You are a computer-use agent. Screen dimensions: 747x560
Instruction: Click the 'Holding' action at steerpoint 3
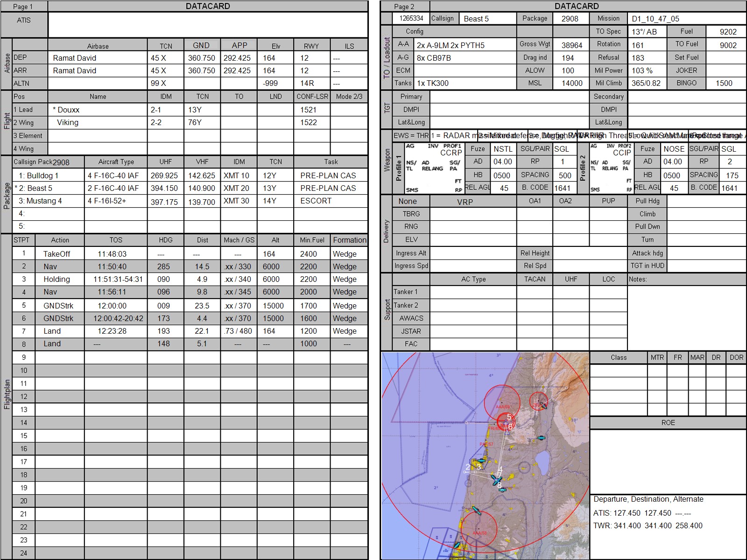point(56,279)
